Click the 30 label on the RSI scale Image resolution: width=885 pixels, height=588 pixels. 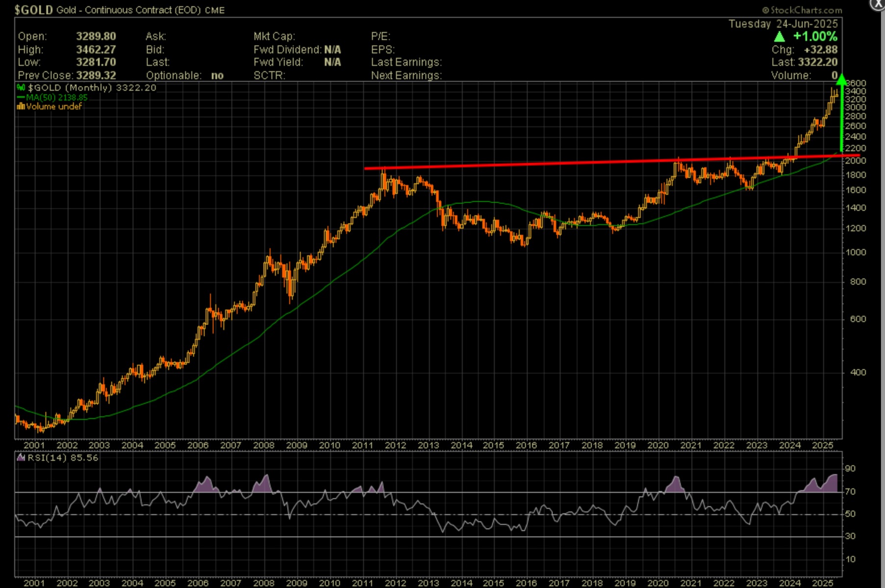850,536
